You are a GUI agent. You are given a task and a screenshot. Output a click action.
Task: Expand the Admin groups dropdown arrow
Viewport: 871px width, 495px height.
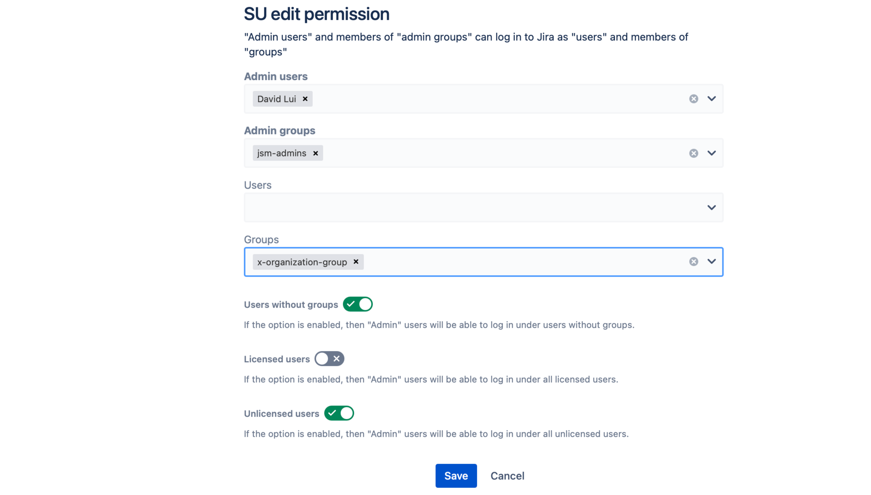click(712, 153)
